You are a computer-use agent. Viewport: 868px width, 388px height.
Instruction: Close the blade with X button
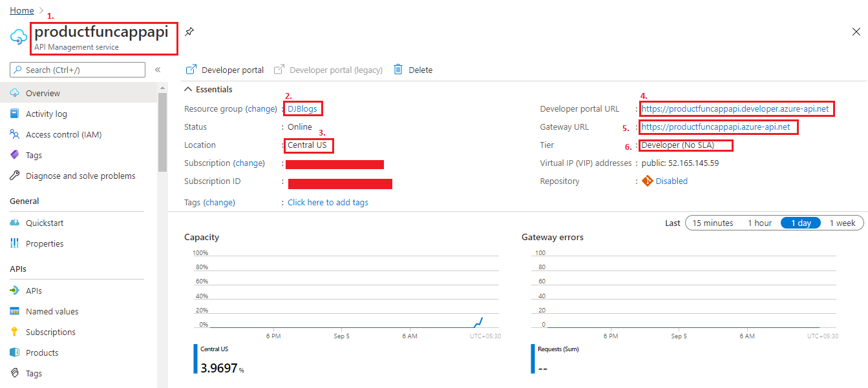point(856,31)
